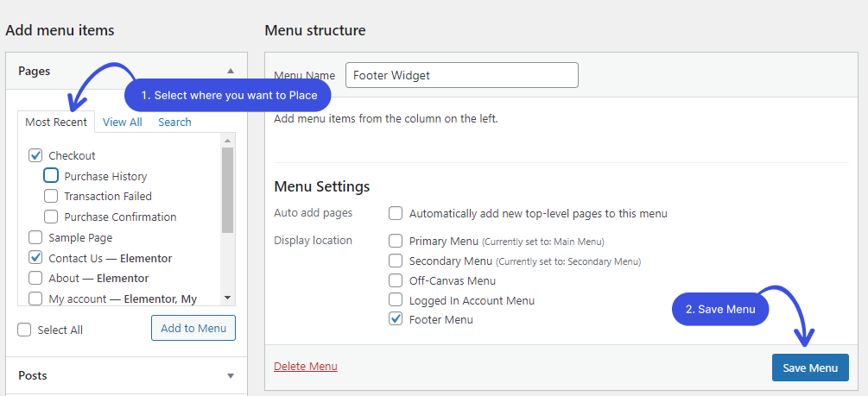Click into the Menu Name field
The height and width of the screenshot is (396, 868).
(462, 75)
